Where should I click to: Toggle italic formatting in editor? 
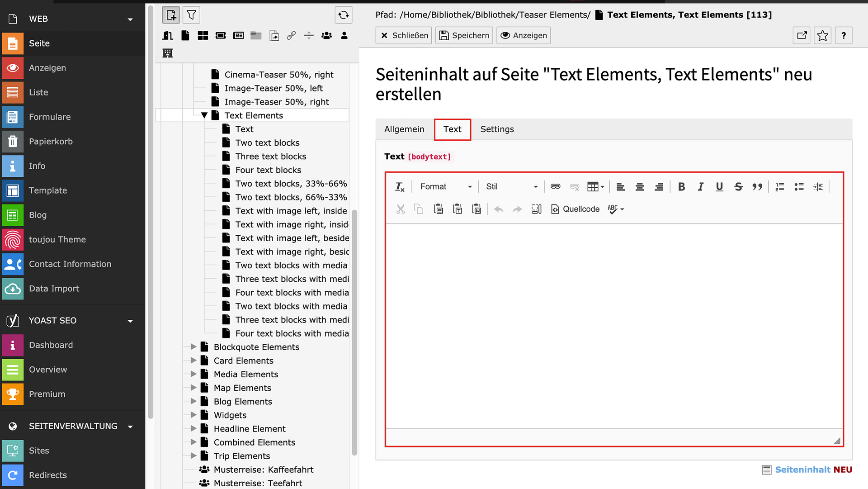(x=700, y=187)
